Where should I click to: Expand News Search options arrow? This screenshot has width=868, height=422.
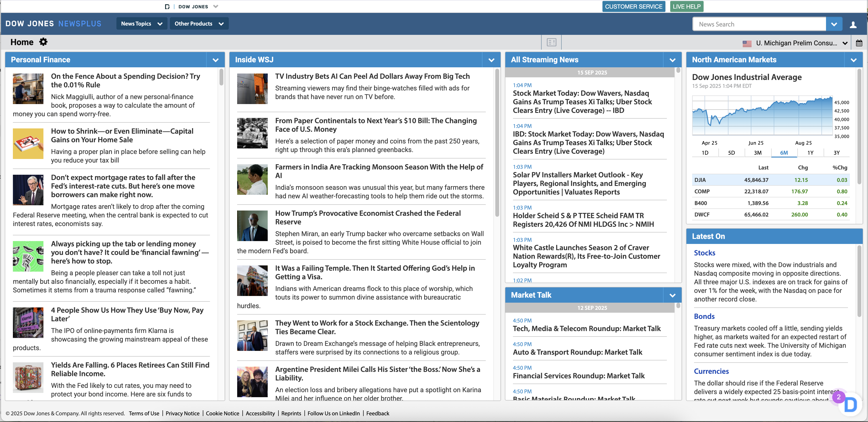(834, 24)
